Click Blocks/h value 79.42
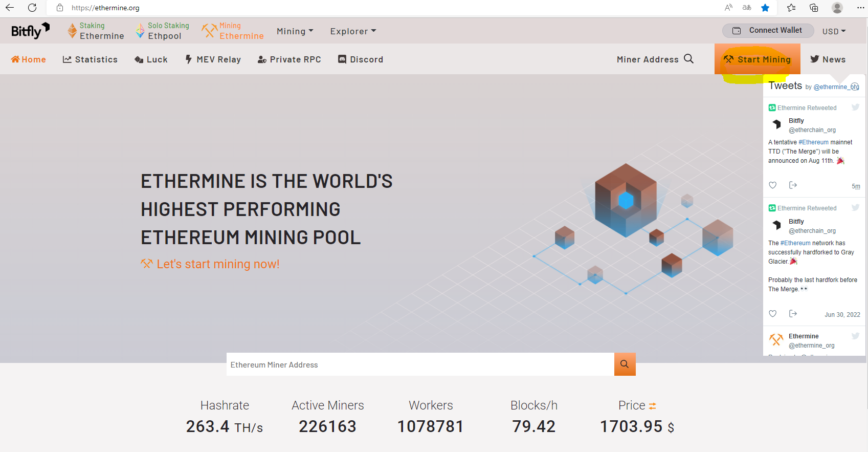Viewport: 868px width, 452px height. pyautogui.click(x=534, y=426)
